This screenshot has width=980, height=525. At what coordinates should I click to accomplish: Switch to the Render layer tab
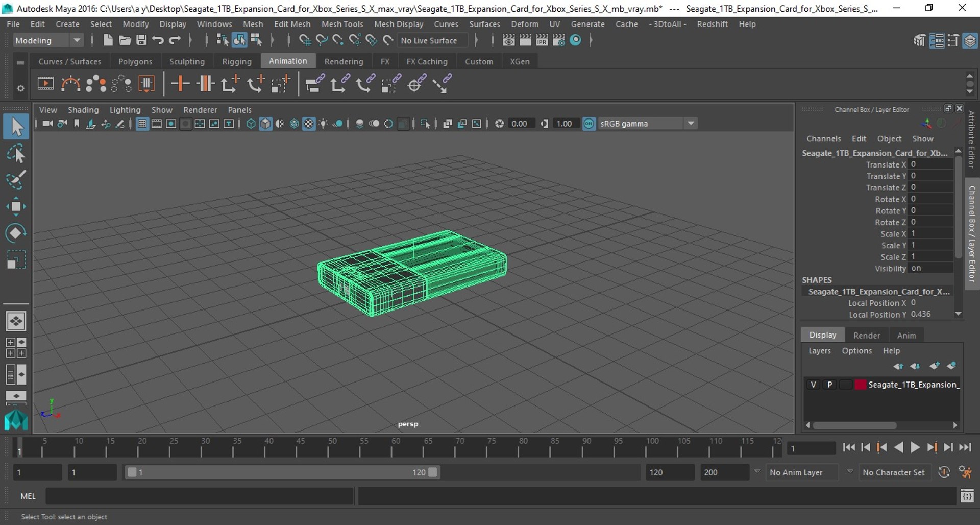pyautogui.click(x=866, y=335)
